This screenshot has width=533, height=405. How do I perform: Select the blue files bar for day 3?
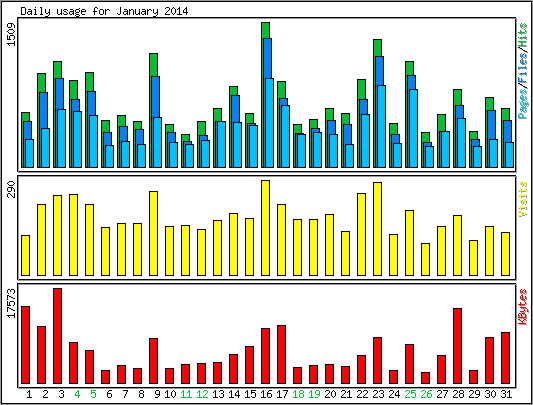[60, 94]
